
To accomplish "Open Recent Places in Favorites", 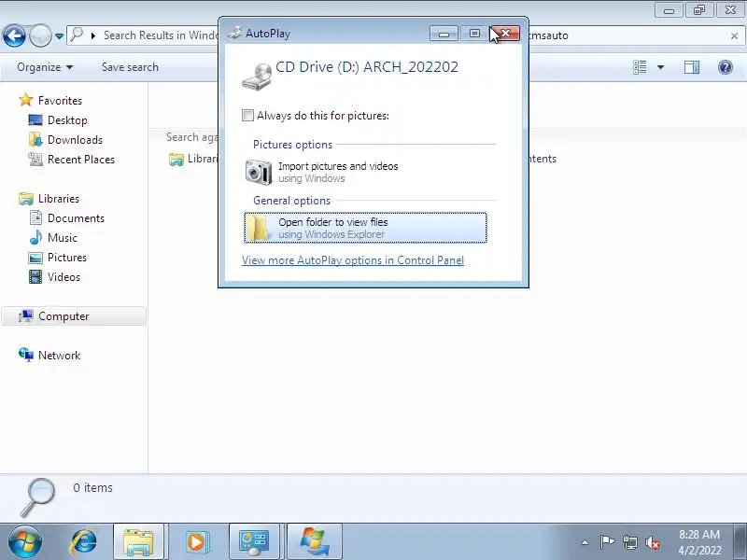I will [81, 159].
